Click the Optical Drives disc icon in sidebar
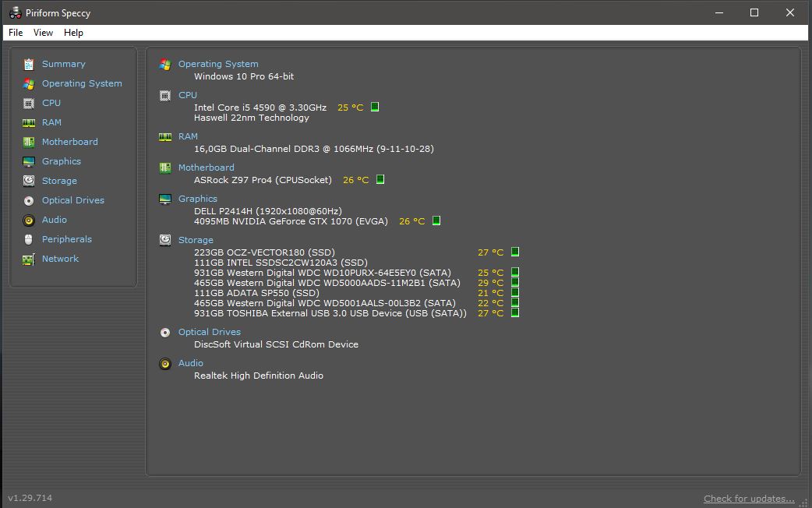Viewport: 812px width, 508px height. [x=29, y=200]
